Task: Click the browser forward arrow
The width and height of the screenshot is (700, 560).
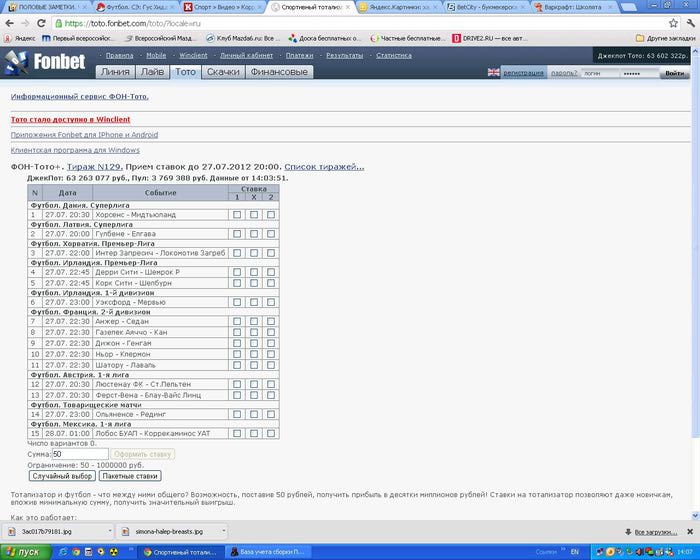Action: 25,23
